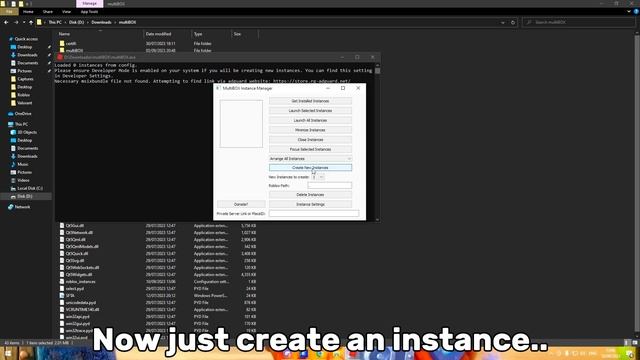Open the Valorant folder in sidebar
The width and height of the screenshot is (640, 360).
point(24,103)
